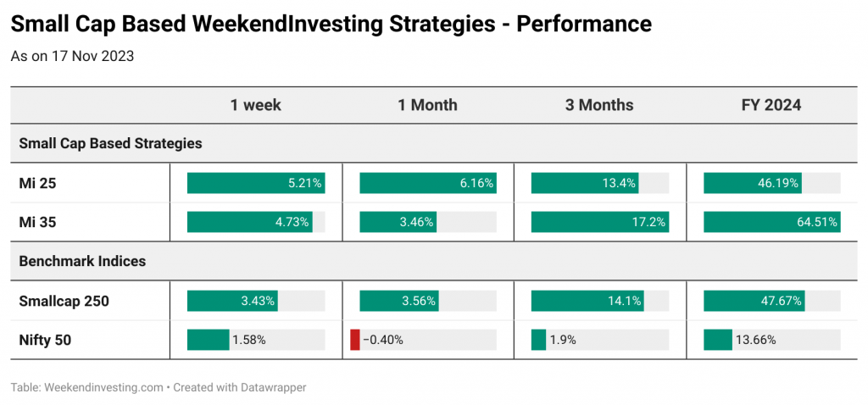Screen dimensions: 868x405
Task: Click Small Cap Based Strategies section header
Action: (x=111, y=144)
